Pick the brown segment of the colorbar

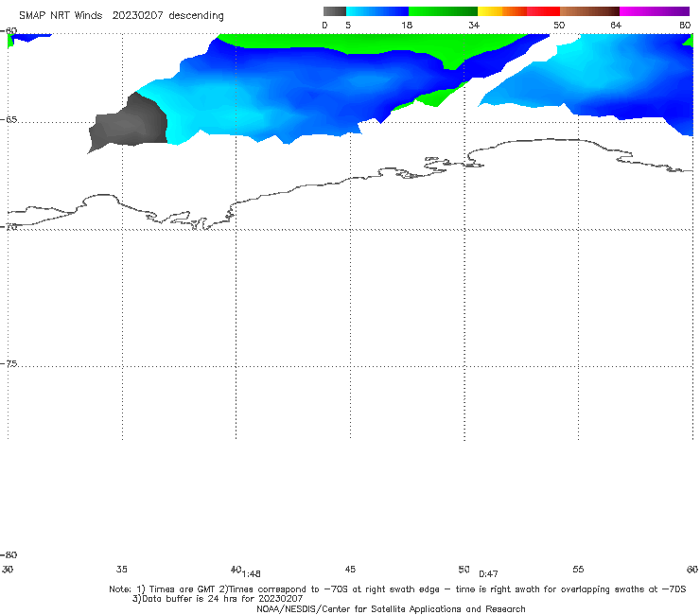coord(589,11)
